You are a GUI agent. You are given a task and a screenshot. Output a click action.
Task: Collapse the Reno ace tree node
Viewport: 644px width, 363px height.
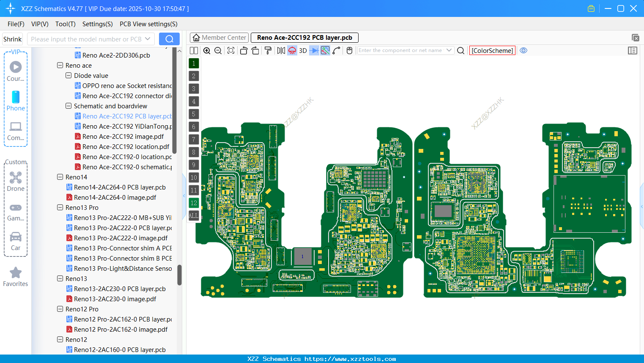point(60,66)
